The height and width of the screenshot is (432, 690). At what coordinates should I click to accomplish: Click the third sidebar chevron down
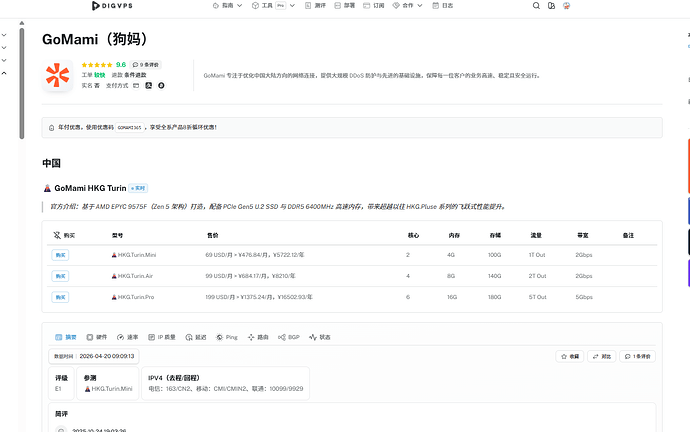point(4,60)
